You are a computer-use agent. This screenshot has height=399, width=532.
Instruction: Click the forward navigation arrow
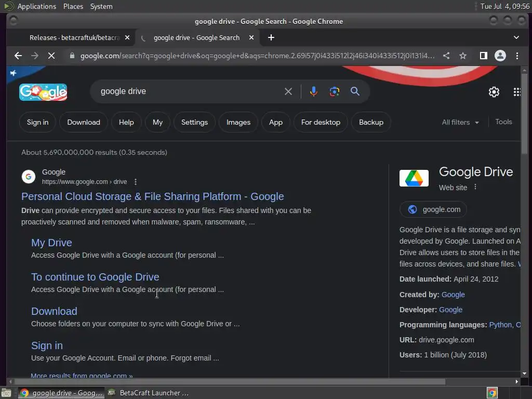(x=35, y=56)
